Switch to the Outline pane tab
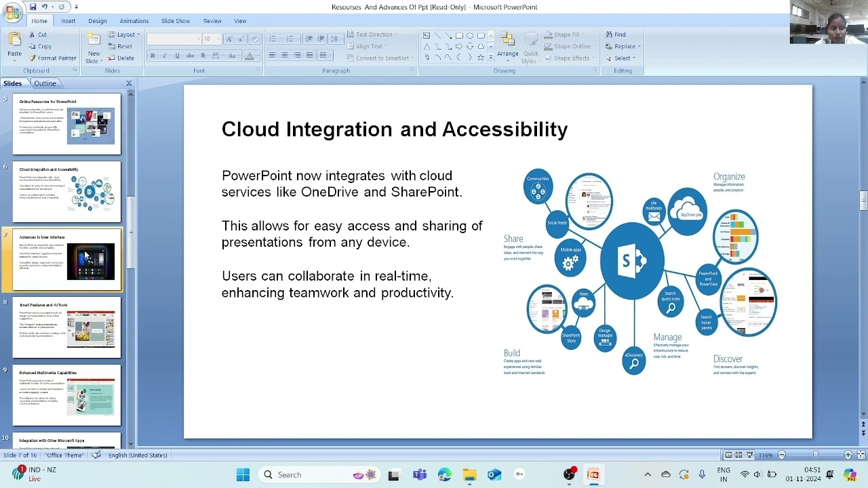This screenshot has width=868, height=488. [45, 83]
